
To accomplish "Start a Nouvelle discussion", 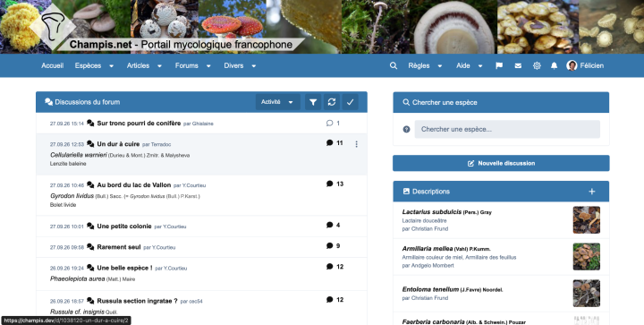I will [x=501, y=163].
